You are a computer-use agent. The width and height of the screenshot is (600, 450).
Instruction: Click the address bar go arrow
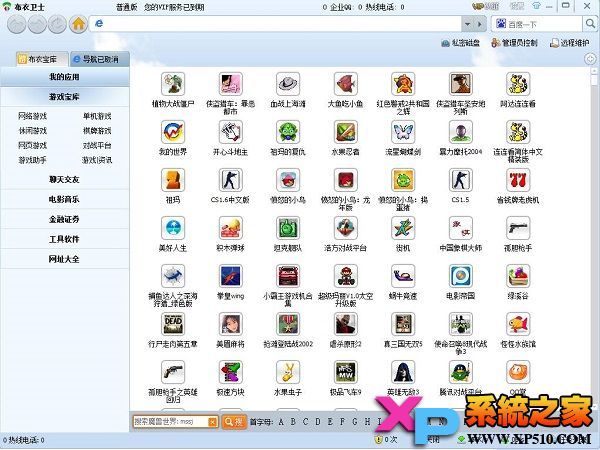(x=479, y=24)
